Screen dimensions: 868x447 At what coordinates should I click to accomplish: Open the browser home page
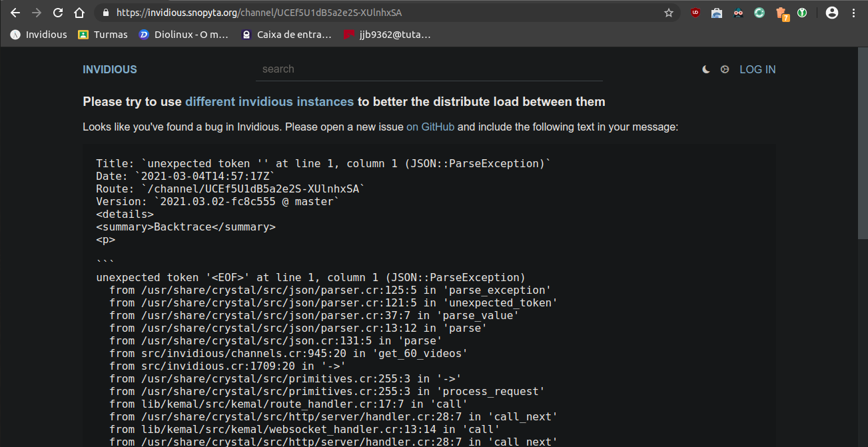(79, 13)
